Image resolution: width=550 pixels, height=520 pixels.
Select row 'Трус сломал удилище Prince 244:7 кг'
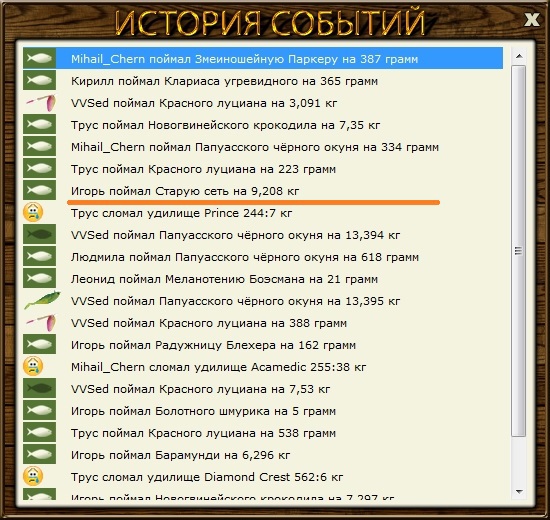[x=263, y=212]
